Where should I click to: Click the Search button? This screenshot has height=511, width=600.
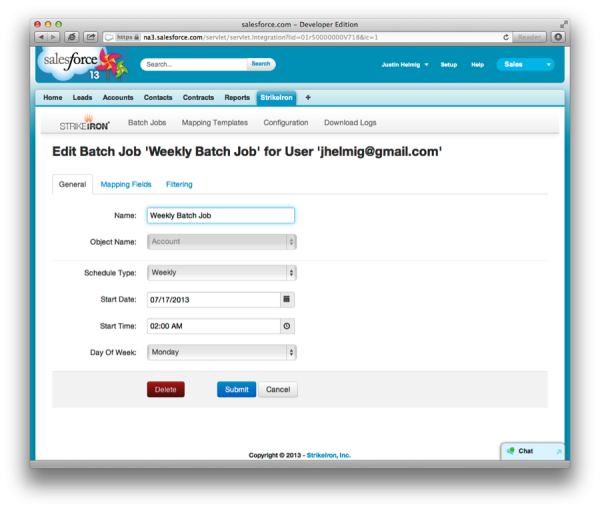click(261, 64)
